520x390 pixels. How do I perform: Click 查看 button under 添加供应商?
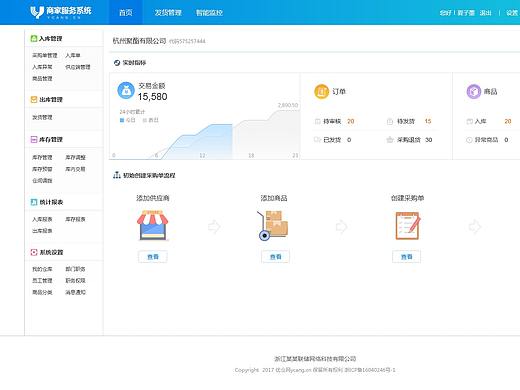point(153,257)
